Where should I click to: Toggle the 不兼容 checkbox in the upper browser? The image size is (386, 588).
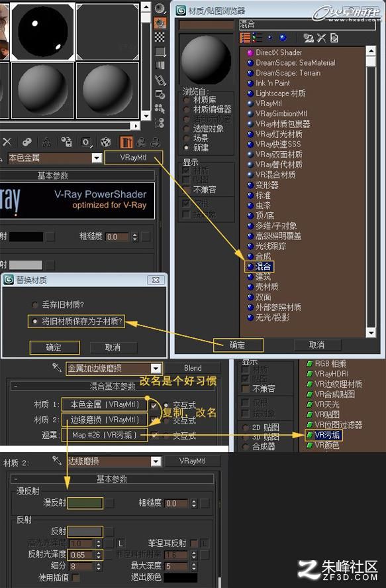coord(185,190)
